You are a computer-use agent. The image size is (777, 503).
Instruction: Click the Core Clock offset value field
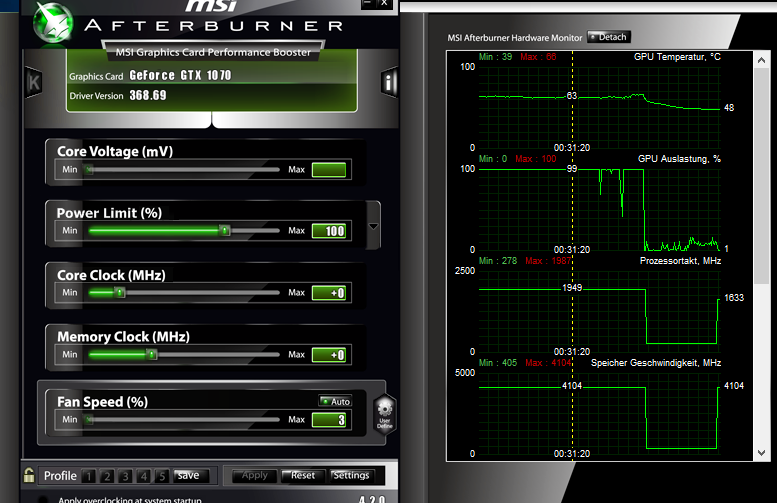point(329,293)
